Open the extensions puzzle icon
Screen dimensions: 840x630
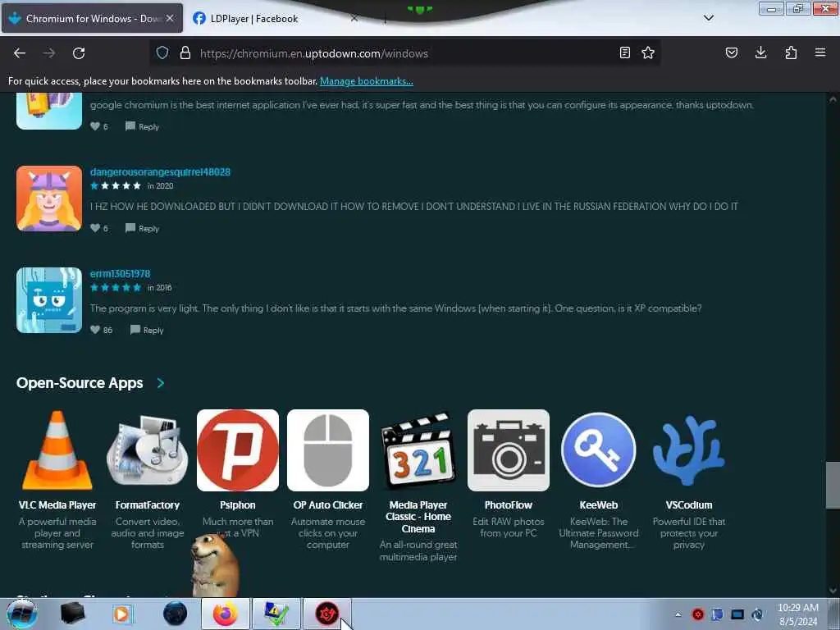tap(791, 52)
